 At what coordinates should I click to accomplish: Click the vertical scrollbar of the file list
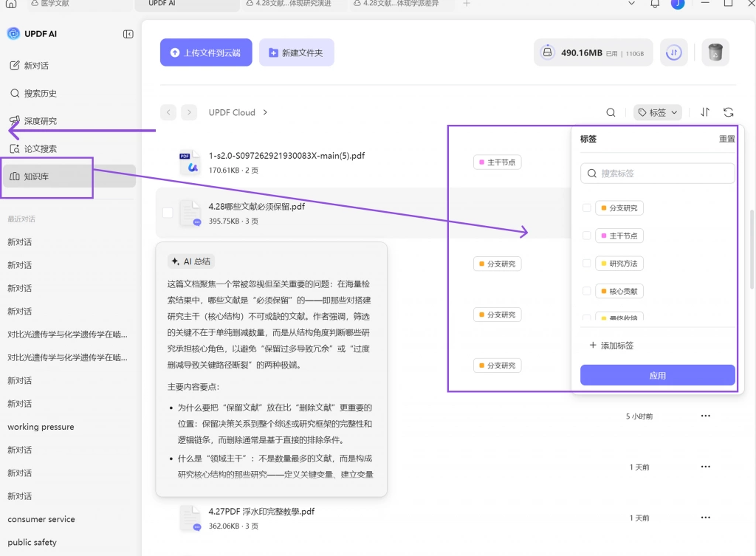(x=752, y=250)
